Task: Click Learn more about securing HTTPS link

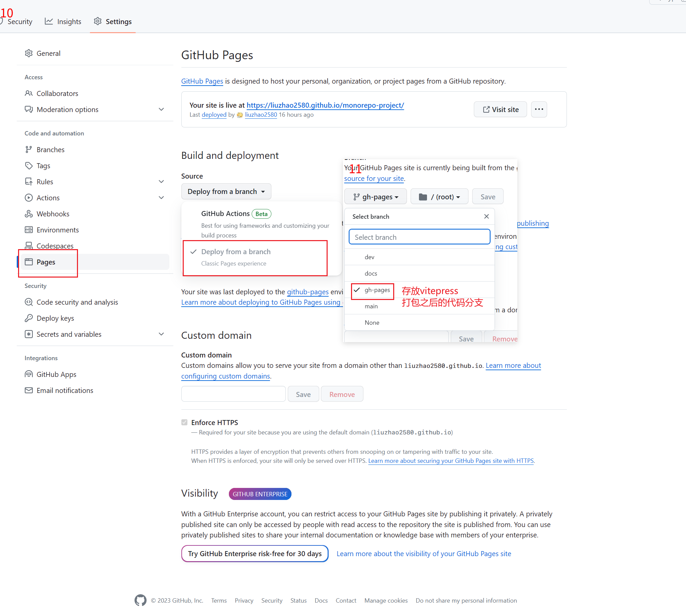Action: click(x=451, y=460)
